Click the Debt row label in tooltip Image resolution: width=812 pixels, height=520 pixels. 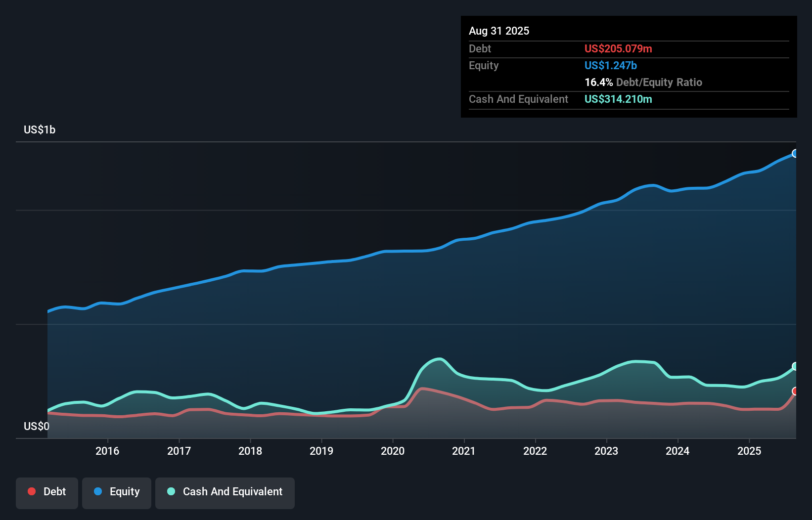pyautogui.click(x=480, y=48)
